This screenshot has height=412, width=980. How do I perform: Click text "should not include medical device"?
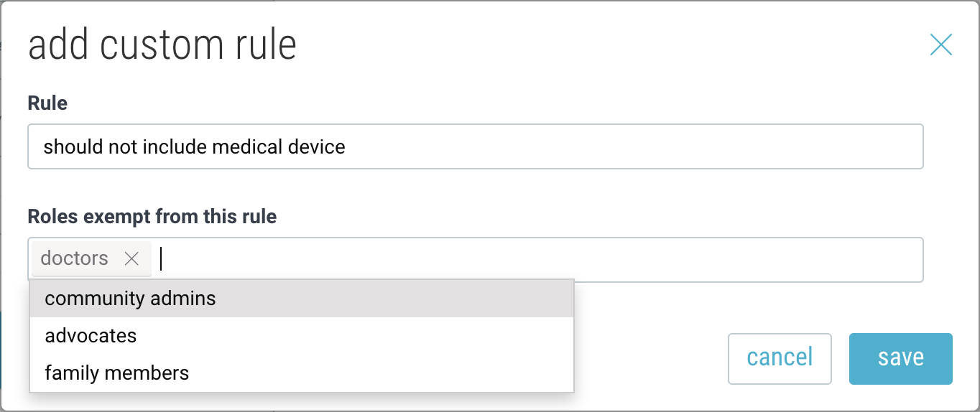pos(194,147)
